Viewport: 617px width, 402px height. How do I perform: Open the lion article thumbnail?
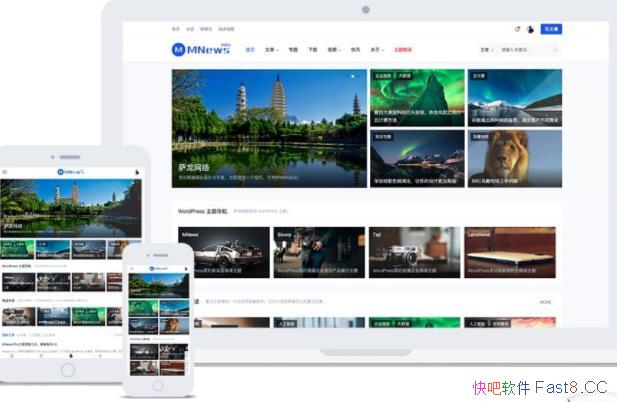point(514,158)
